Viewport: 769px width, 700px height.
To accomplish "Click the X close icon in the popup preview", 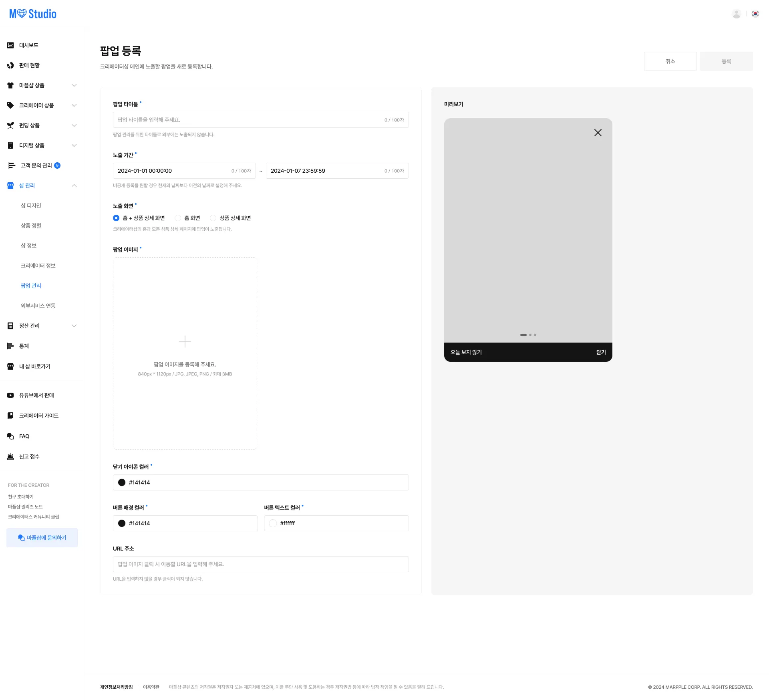I will tap(598, 133).
